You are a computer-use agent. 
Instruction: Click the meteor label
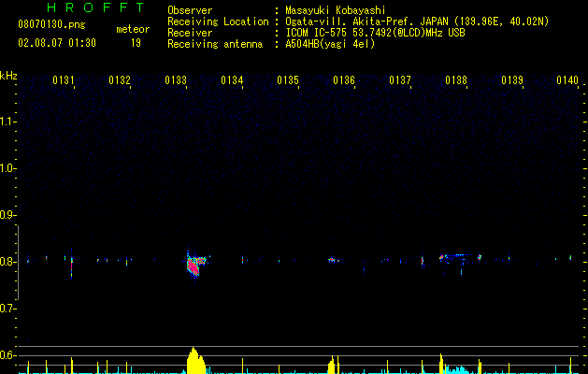pos(133,29)
